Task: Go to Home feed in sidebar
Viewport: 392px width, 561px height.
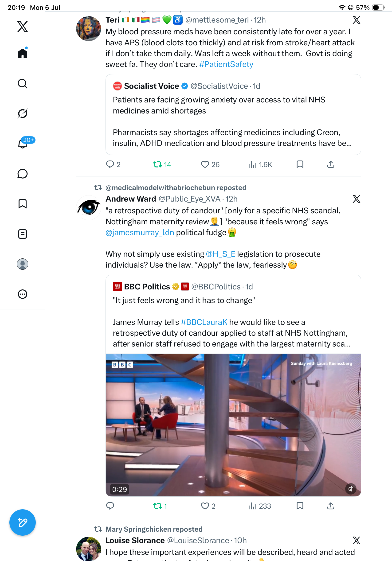Action: click(x=23, y=53)
